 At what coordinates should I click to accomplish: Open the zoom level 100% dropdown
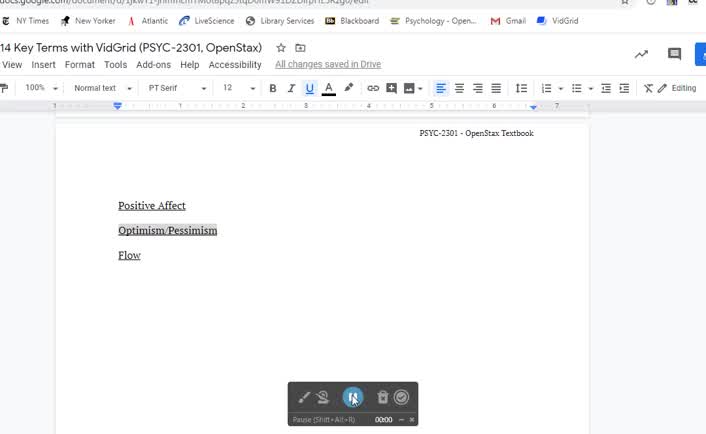[x=41, y=88]
